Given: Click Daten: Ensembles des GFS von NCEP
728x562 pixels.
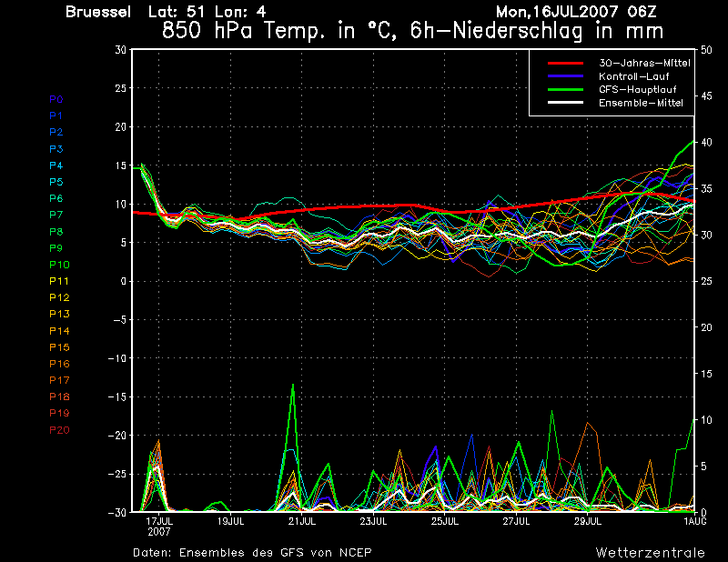Looking at the screenshot, I should [252, 553].
